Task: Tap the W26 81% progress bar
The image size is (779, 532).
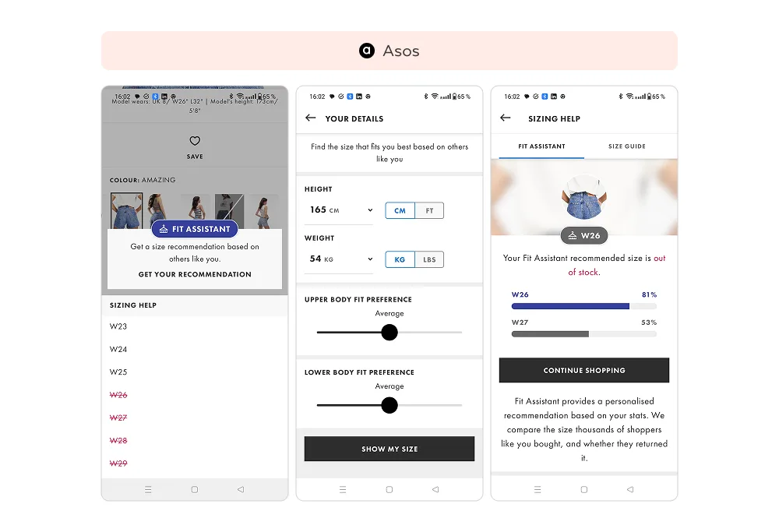Action: (584, 306)
